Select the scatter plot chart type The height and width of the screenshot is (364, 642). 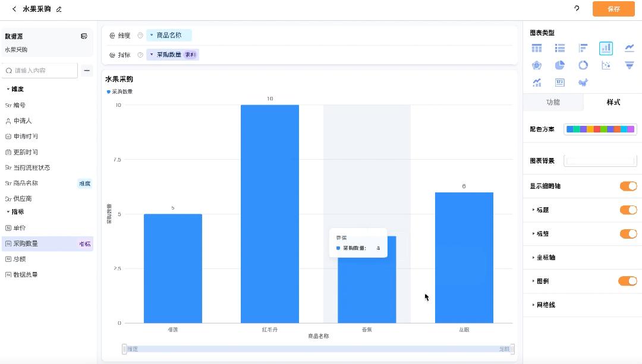pyautogui.click(x=606, y=65)
